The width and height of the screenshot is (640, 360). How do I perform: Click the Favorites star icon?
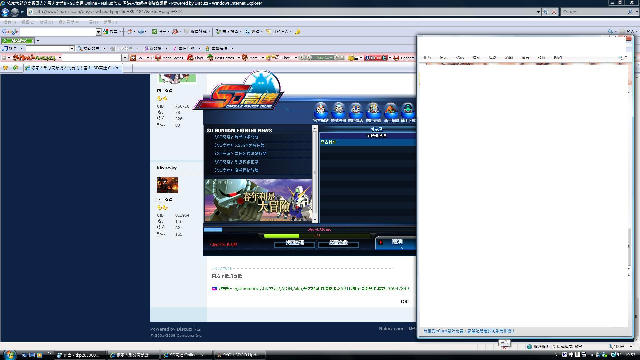click(x=6, y=68)
